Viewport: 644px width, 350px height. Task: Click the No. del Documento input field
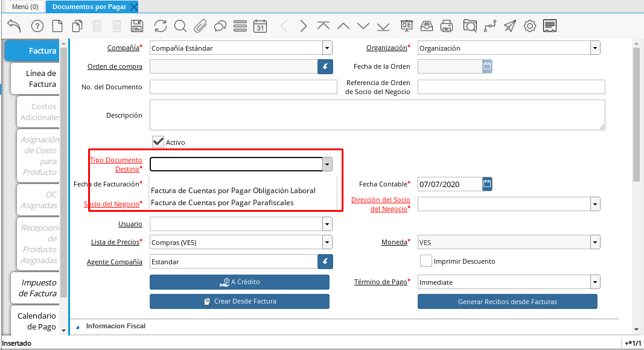[243, 87]
